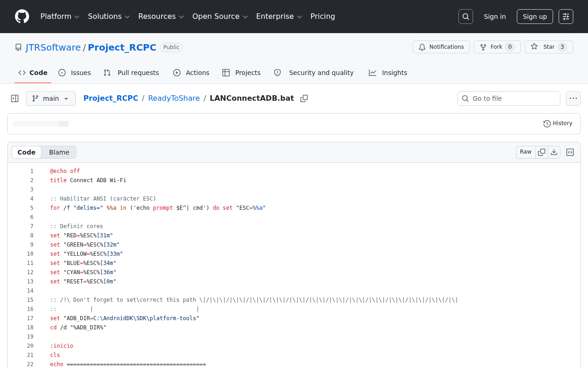
Task: Expand the Enterprise menu
Action: (x=279, y=17)
